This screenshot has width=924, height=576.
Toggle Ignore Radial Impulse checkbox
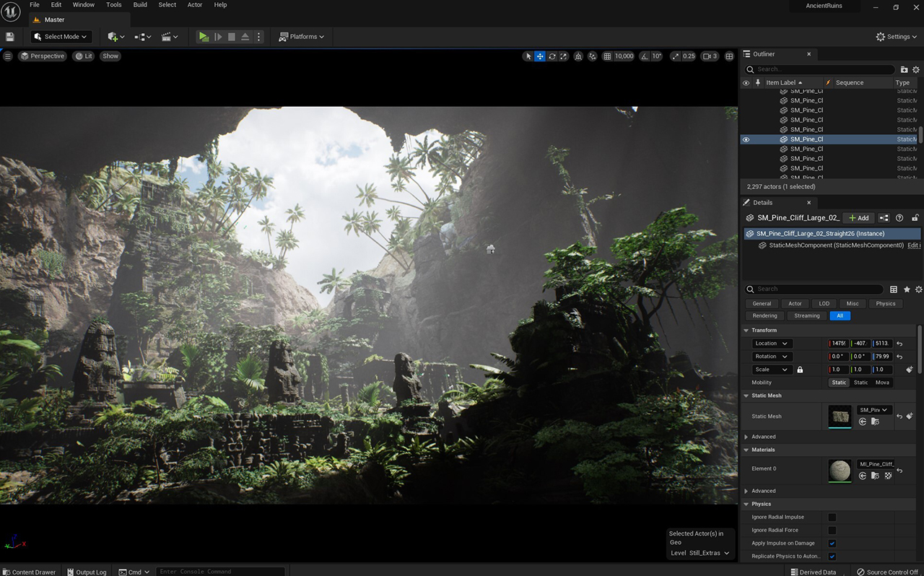click(x=832, y=518)
